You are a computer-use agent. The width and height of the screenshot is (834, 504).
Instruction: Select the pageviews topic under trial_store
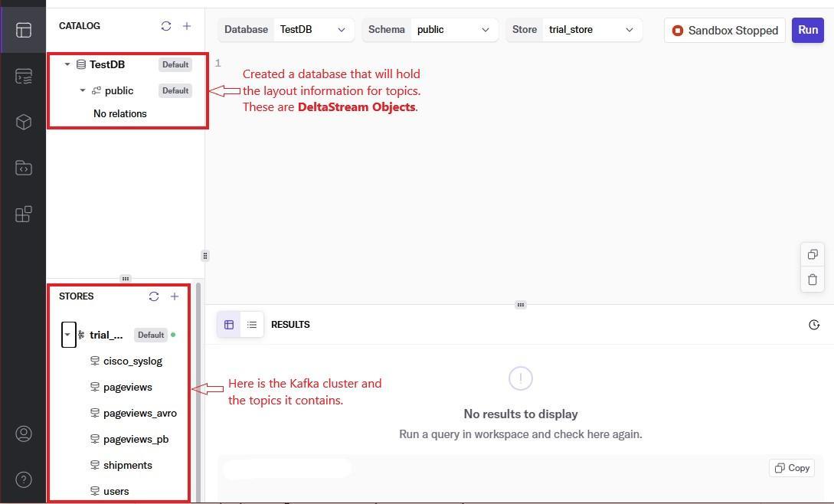(x=127, y=387)
